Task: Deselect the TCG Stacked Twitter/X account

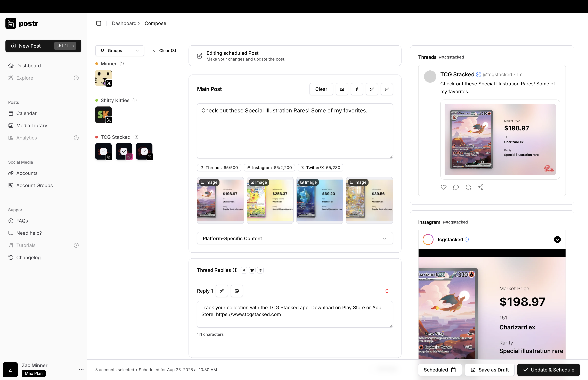Action: coord(144,151)
